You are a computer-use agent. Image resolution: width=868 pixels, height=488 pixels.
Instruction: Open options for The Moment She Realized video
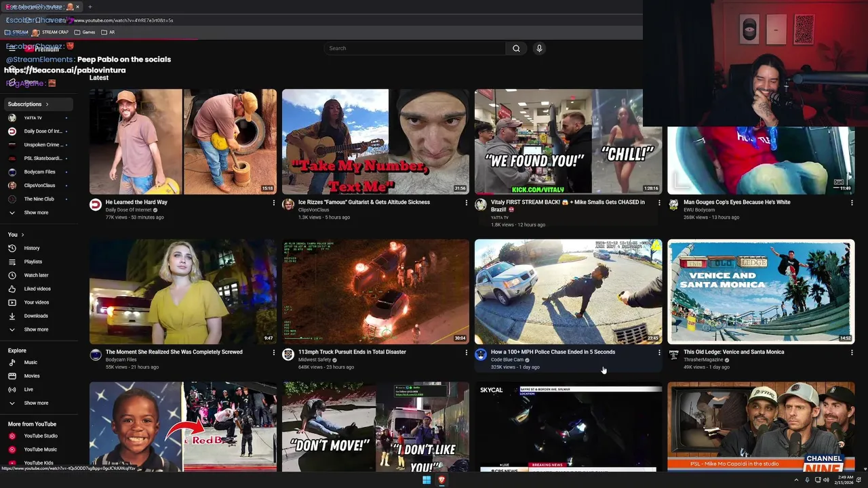[274, 352]
